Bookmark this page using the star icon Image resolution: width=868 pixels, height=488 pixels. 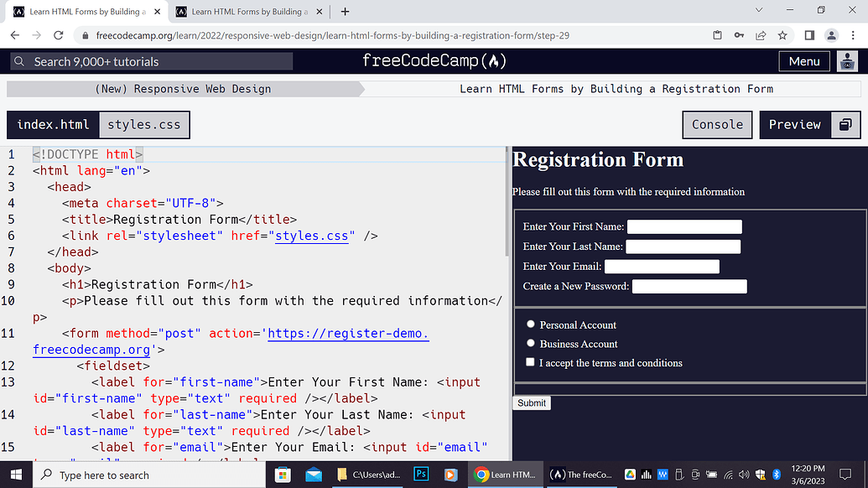click(x=782, y=35)
